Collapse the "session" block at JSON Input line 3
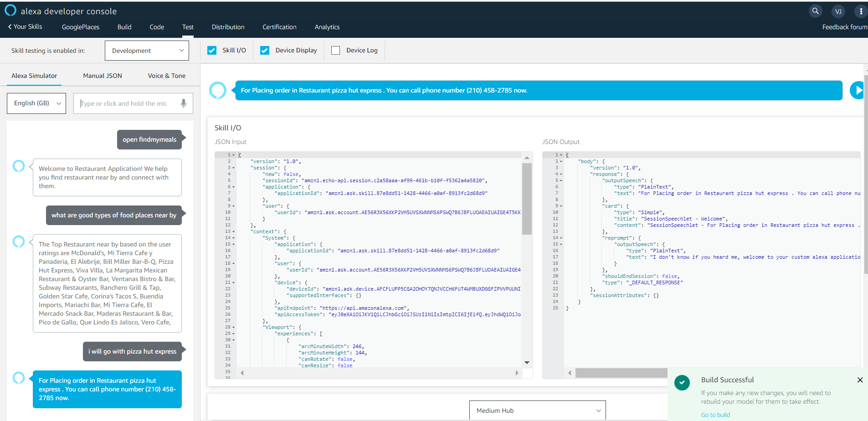 tap(234, 168)
